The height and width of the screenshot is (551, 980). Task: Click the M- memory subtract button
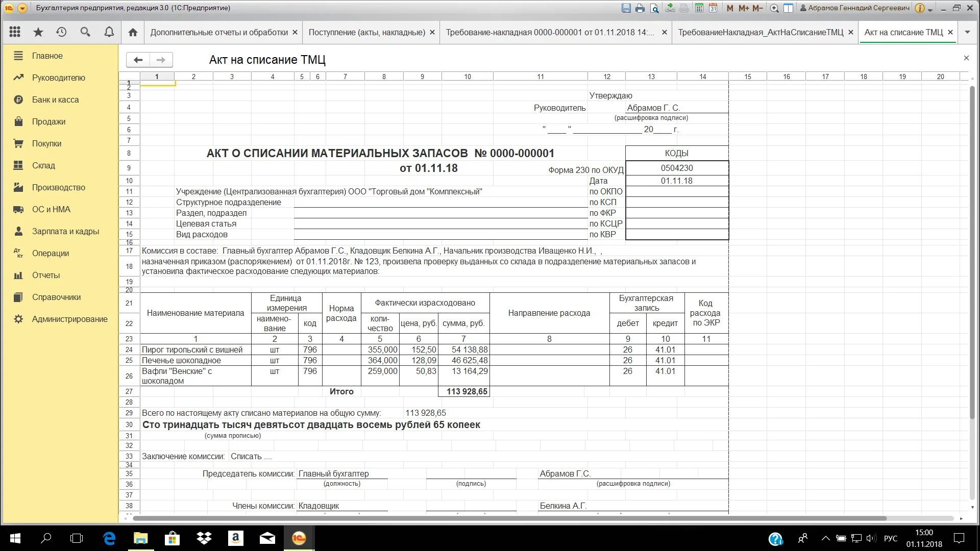pos(757,8)
